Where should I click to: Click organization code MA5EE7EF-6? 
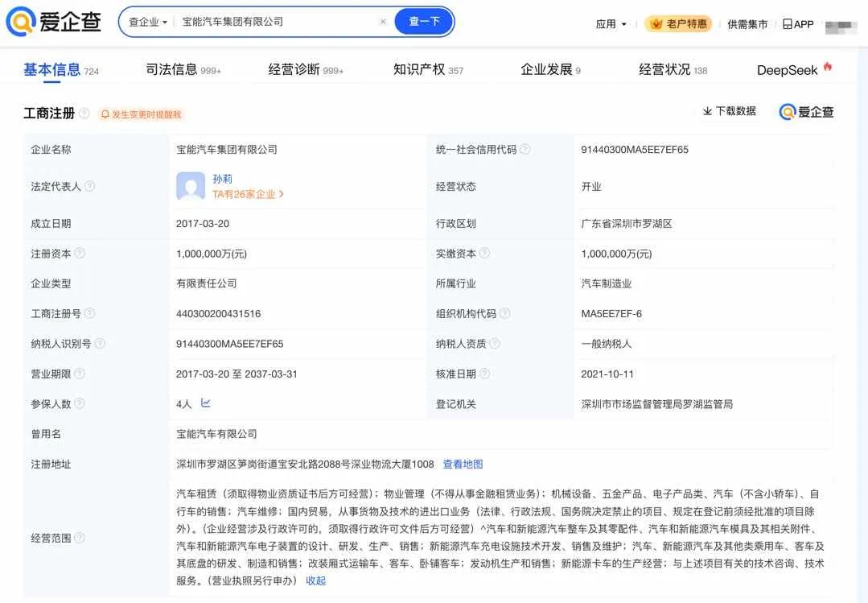(x=611, y=314)
